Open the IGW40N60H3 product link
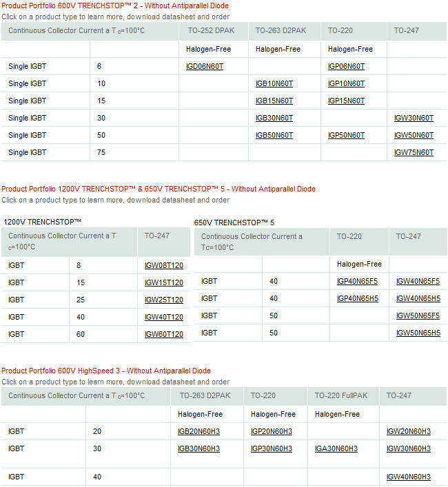This screenshot has width=448, height=487. (409, 477)
